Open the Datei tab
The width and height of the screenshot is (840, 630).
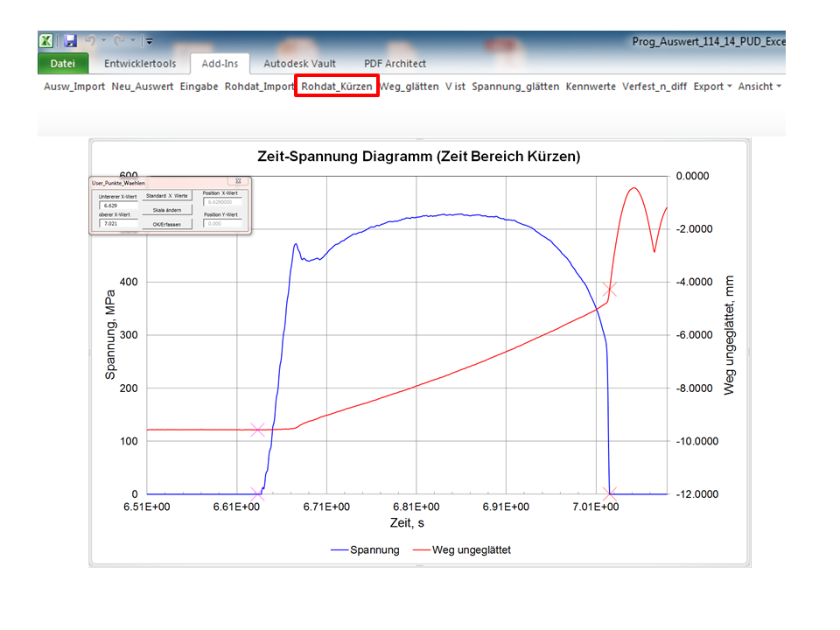(x=63, y=63)
